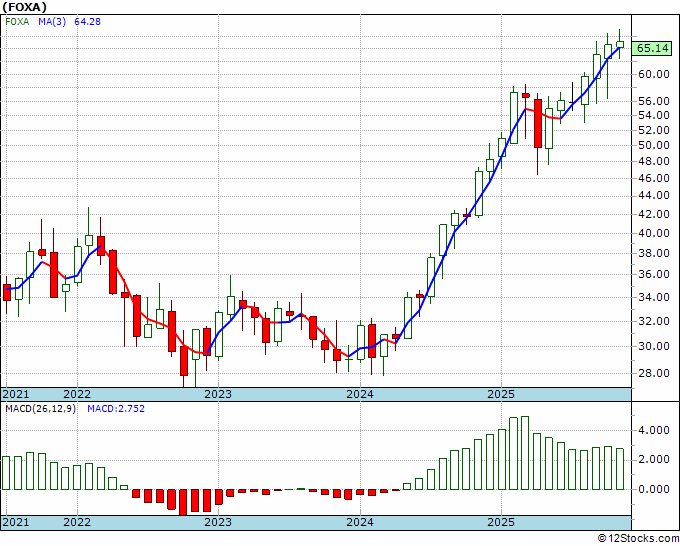Click the 2024 label on MACD timeline
This screenshot has width=680, height=546.
(360, 522)
